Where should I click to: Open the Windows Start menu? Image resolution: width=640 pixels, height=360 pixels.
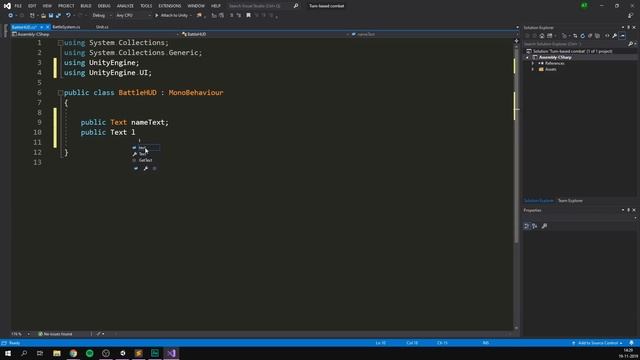click(x=8, y=353)
